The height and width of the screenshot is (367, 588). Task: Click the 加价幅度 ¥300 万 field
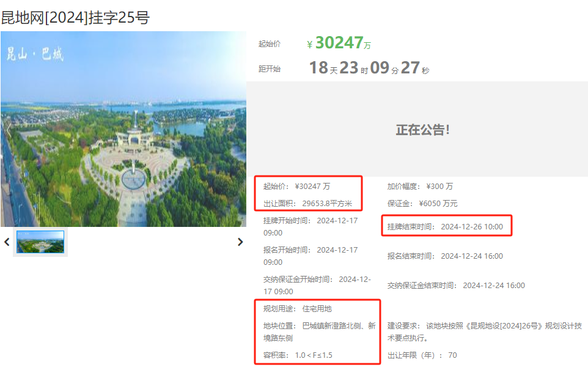pyautogui.click(x=420, y=186)
